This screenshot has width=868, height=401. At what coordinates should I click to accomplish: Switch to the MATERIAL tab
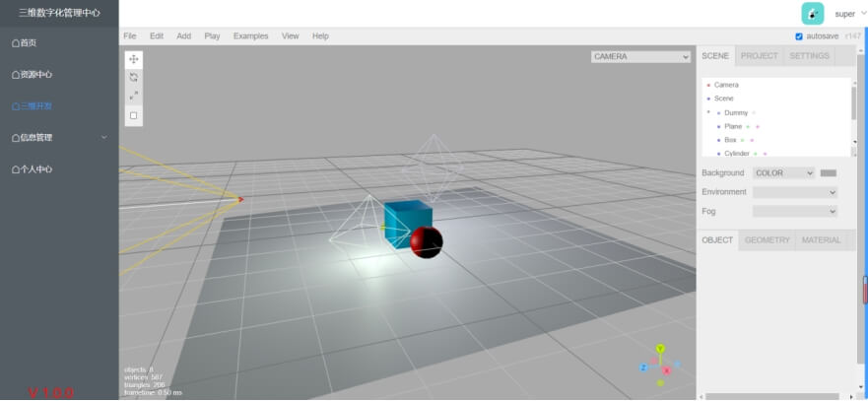click(821, 240)
